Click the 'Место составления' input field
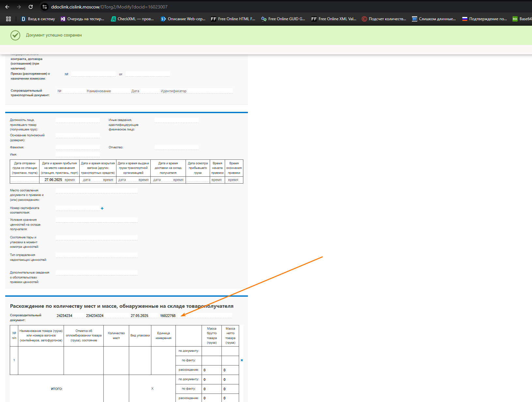This screenshot has width=532, height=402. click(x=97, y=190)
